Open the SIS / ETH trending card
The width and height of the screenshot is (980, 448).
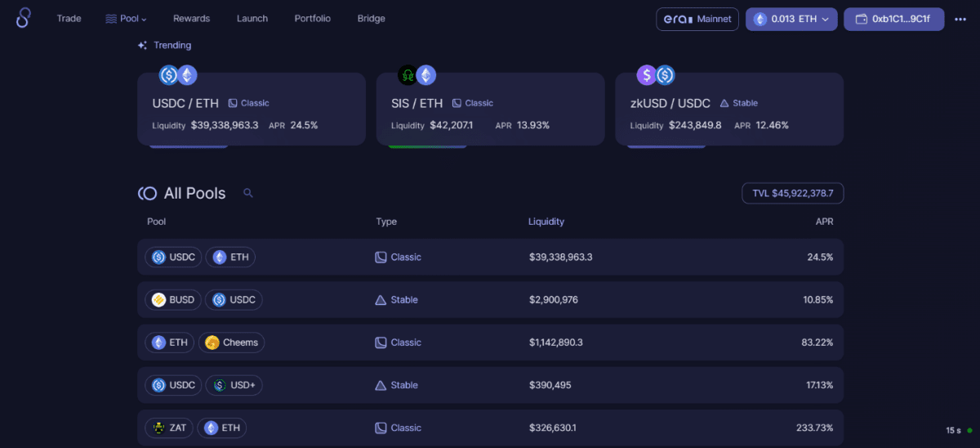pyautogui.click(x=491, y=109)
